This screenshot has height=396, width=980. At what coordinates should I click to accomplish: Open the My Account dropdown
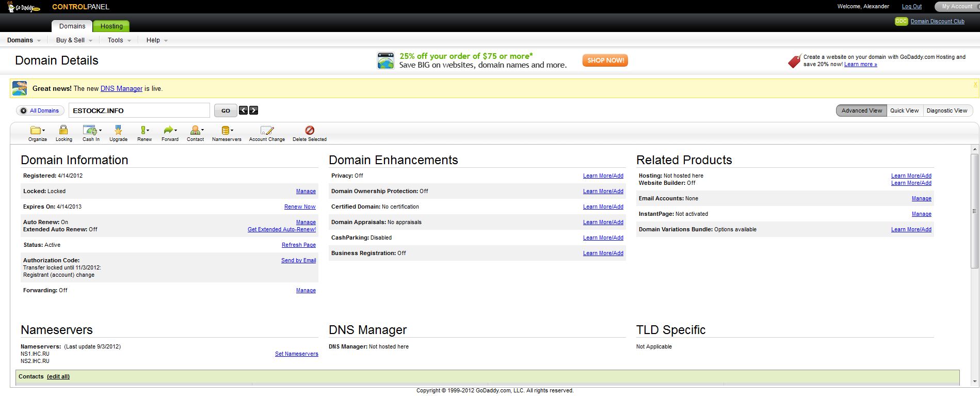(x=957, y=7)
